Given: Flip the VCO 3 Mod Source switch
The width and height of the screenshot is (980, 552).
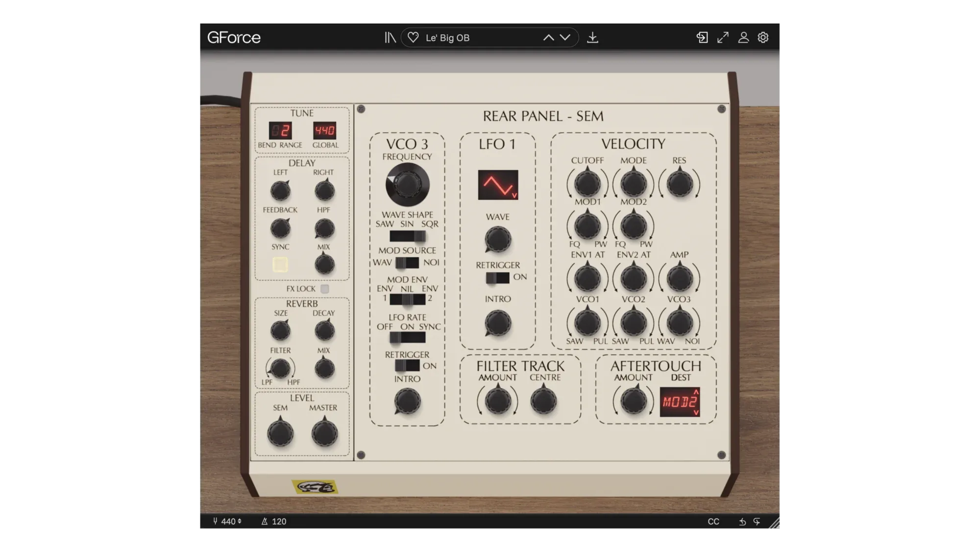Looking at the screenshot, I should [x=407, y=263].
